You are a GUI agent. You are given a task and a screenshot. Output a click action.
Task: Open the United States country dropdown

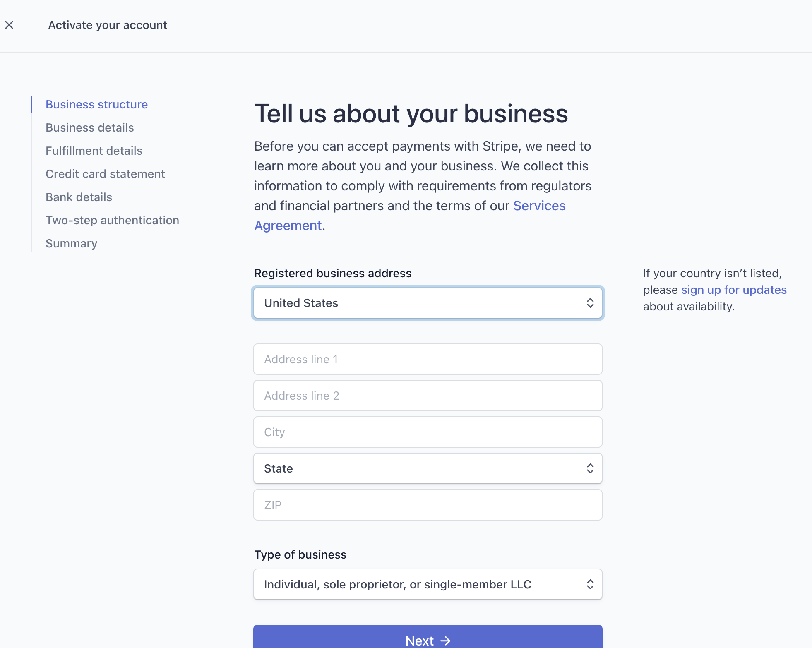[x=428, y=303]
